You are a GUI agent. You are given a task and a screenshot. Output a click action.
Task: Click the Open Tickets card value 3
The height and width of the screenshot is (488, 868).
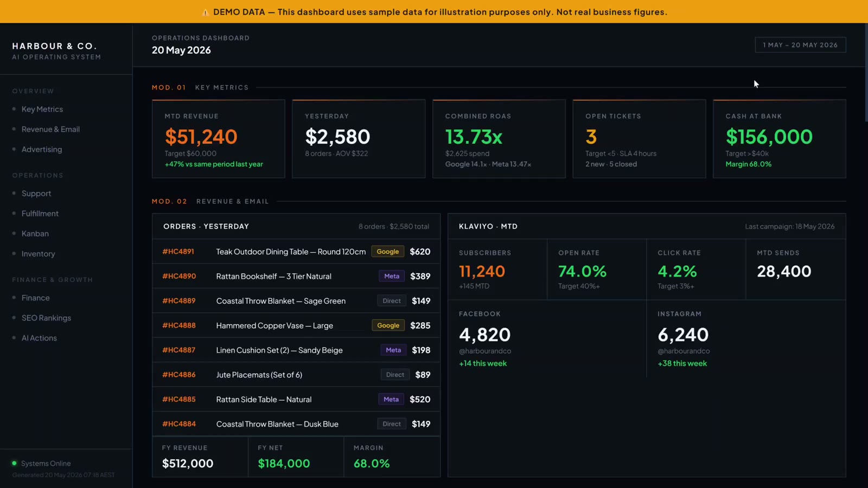pos(591,137)
